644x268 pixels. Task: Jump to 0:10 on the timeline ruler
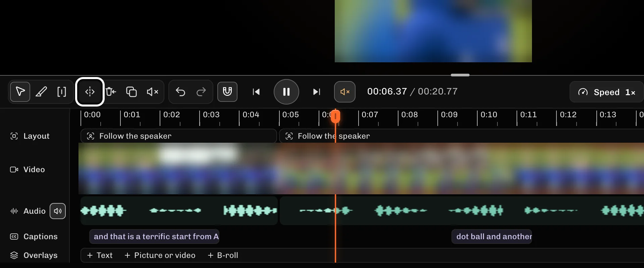pyautogui.click(x=489, y=115)
